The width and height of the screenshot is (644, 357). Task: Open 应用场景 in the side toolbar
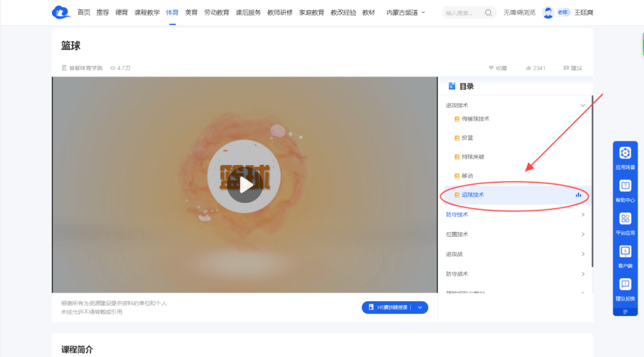coord(625,158)
